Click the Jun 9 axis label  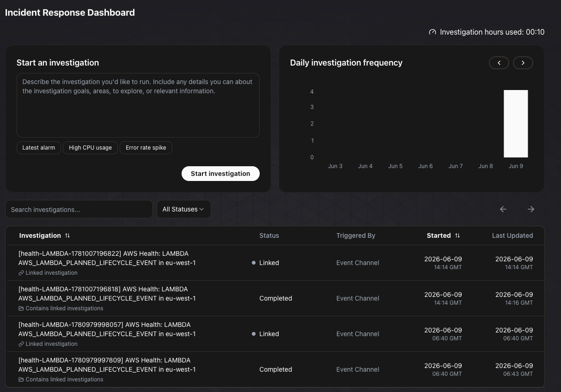tap(516, 166)
